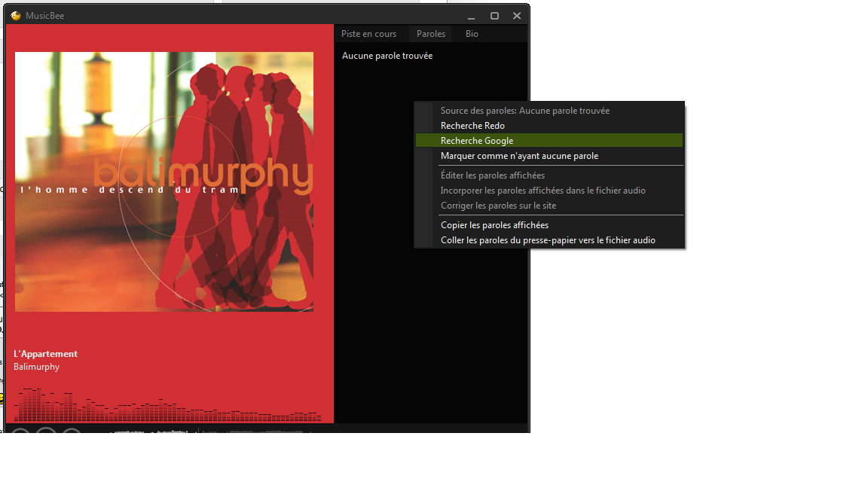Image resolution: width=868 pixels, height=488 pixels.
Task: Select Coller les paroles du presse-papier vers le fichier audio
Action: pyautogui.click(x=549, y=240)
